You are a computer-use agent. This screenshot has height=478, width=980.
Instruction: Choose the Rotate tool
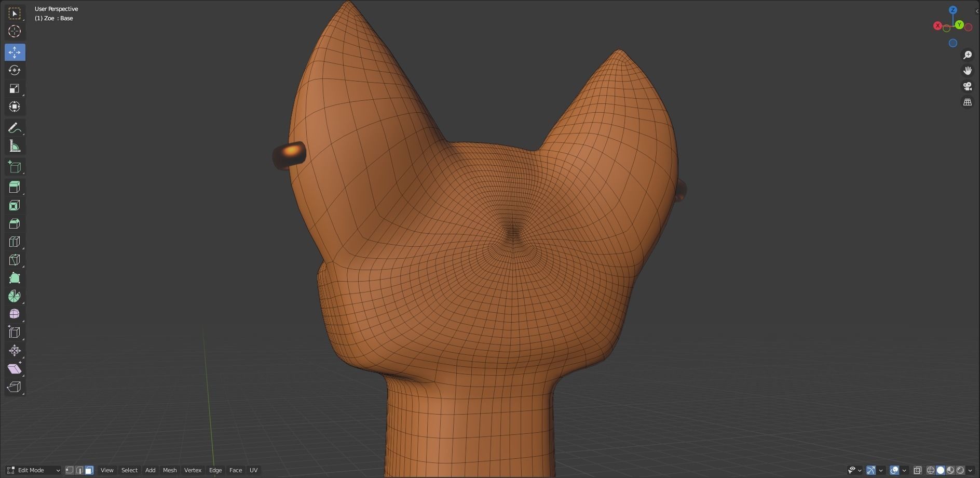coord(15,70)
